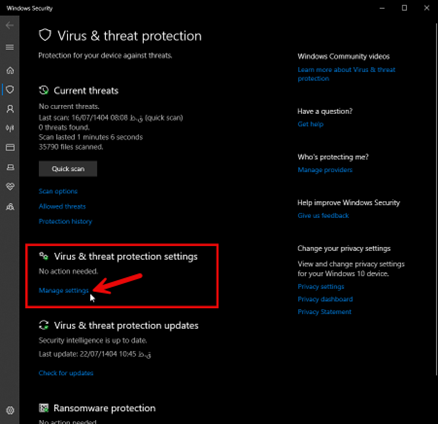Open Manage providers link
This screenshot has width=438, height=424.
325,170
